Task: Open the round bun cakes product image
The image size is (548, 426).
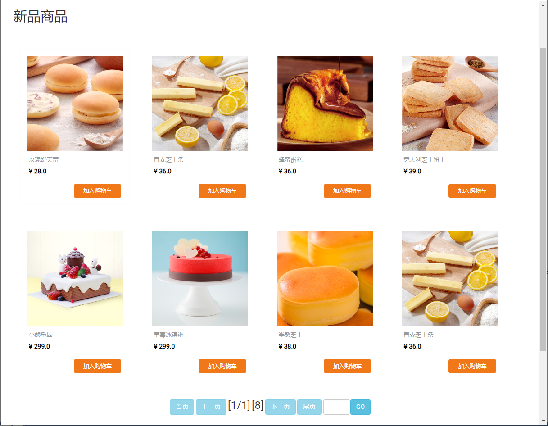Action: [x=75, y=103]
